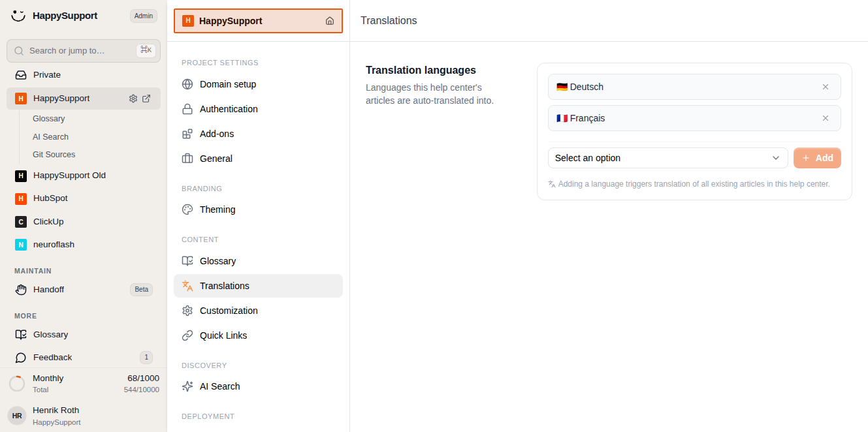Open HappySupport project settings gear
Image resolution: width=868 pixels, height=432 pixels.
133,99
